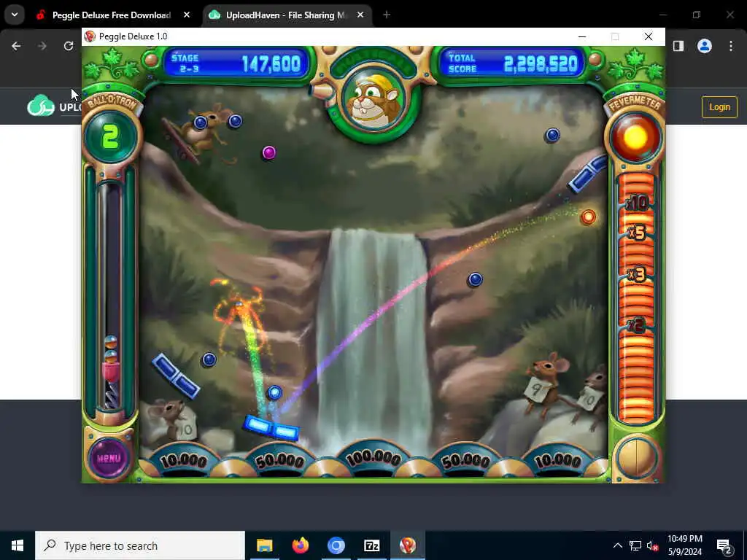Click the stage score 147,600
Viewport: 747px width, 560px height.
click(x=271, y=64)
